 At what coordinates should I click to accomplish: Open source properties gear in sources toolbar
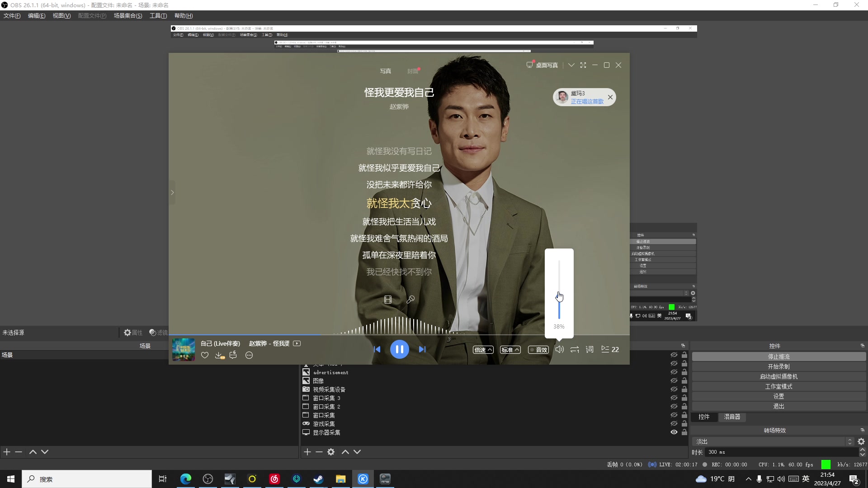point(331,452)
